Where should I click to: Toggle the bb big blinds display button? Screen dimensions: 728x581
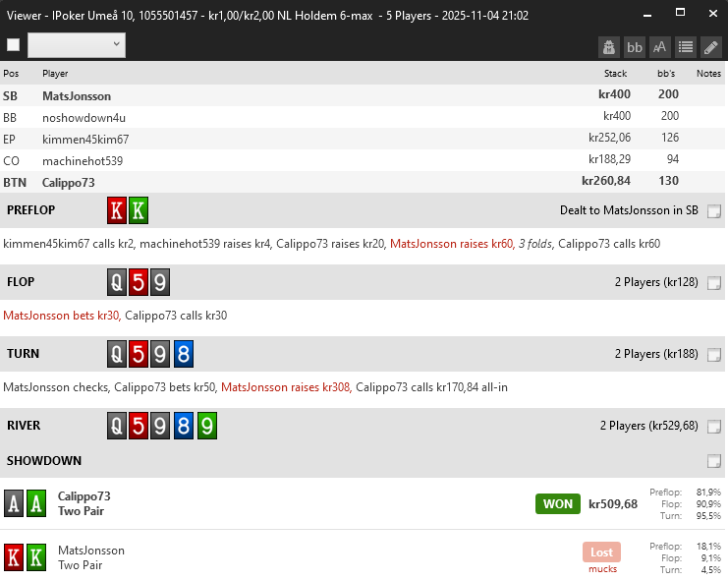coord(635,46)
